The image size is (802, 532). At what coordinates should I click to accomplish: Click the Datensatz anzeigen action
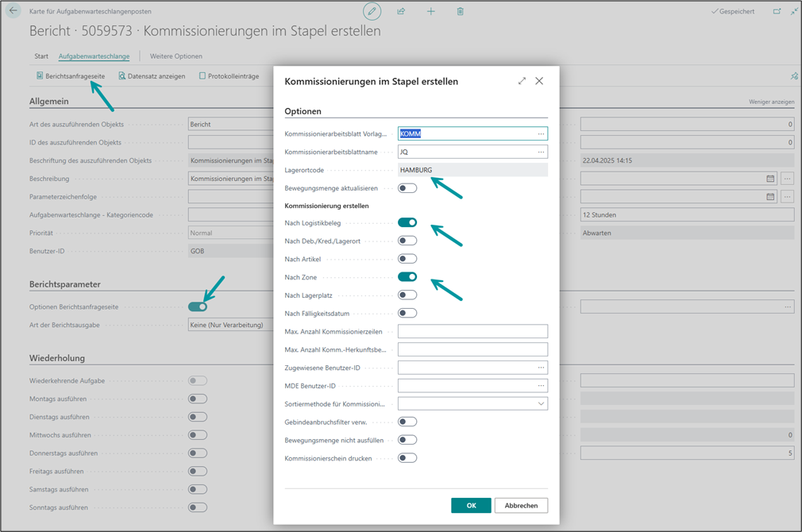(152, 76)
